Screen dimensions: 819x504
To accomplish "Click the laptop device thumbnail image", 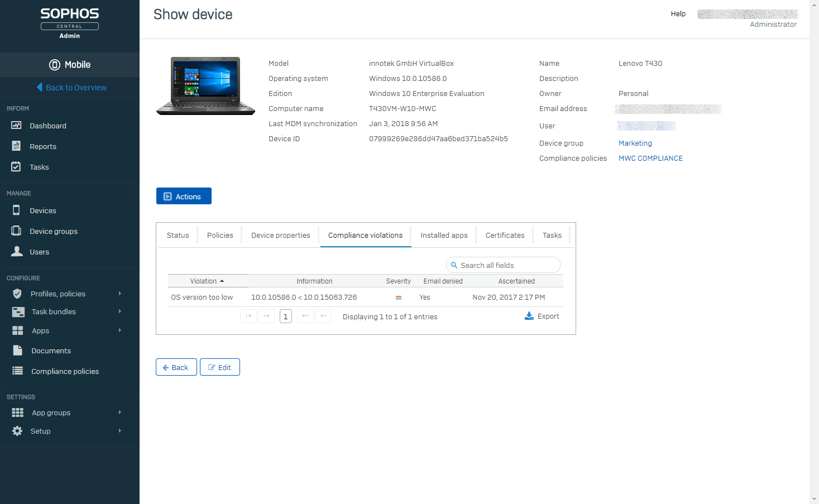I will point(206,86).
